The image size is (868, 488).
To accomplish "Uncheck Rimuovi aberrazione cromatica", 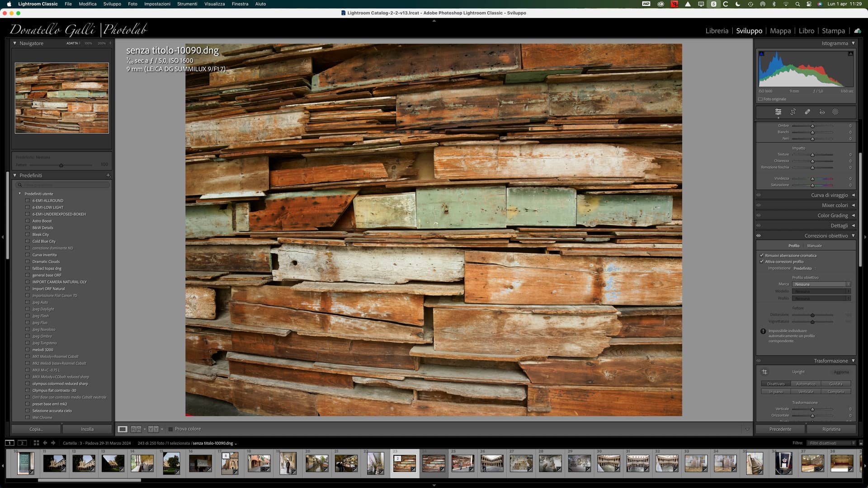I will (x=762, y=255).
